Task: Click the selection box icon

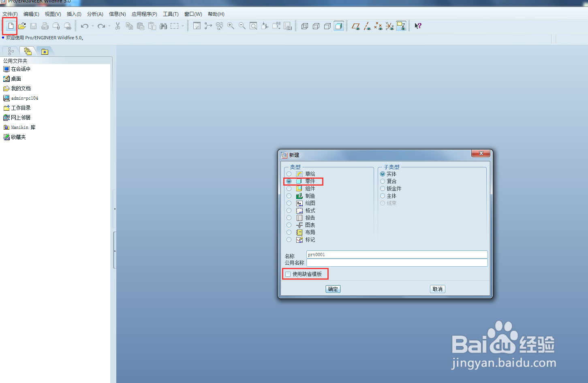Action: coord(175,26)
